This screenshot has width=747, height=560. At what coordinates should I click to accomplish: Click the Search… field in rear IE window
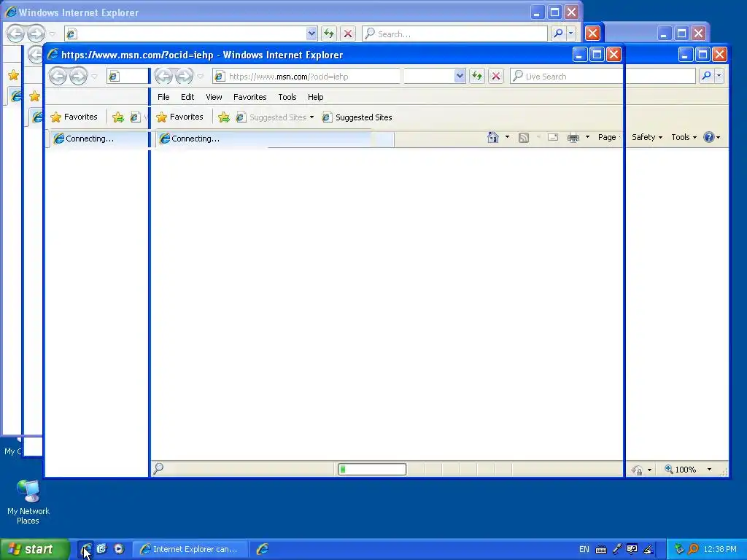(x=454, y=34)
